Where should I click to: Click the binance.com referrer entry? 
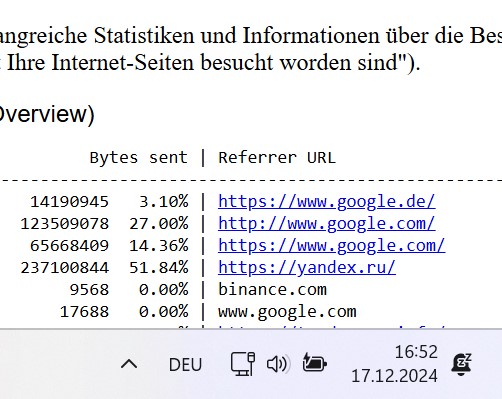coord(272,290)
